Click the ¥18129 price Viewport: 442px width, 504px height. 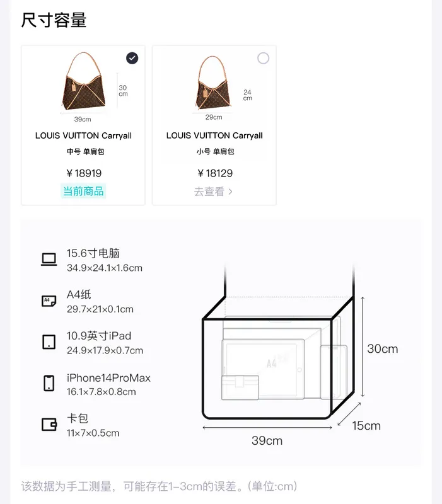[214, 174]
